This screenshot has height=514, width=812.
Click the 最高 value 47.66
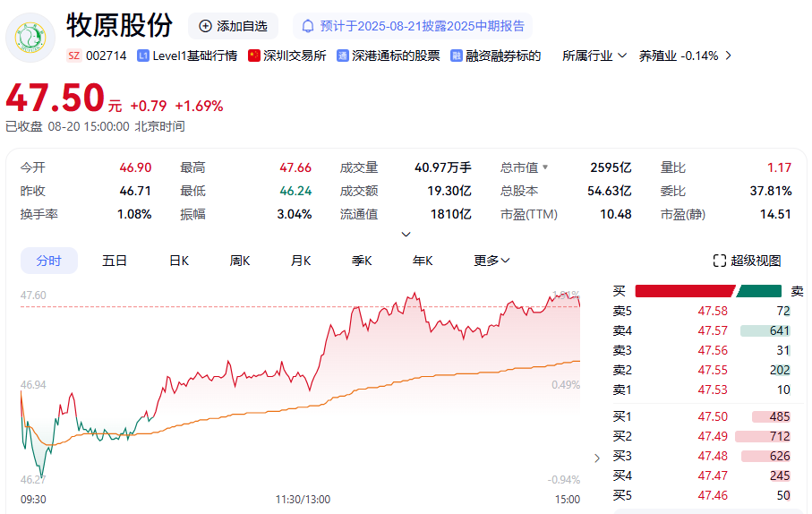(295, 167)
